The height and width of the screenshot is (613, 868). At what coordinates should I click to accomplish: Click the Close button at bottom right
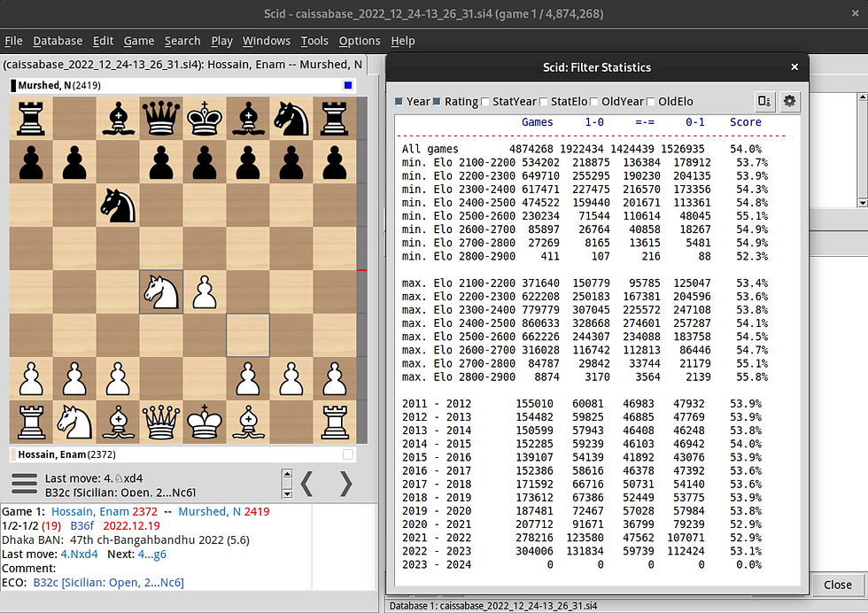click(837, 585)
